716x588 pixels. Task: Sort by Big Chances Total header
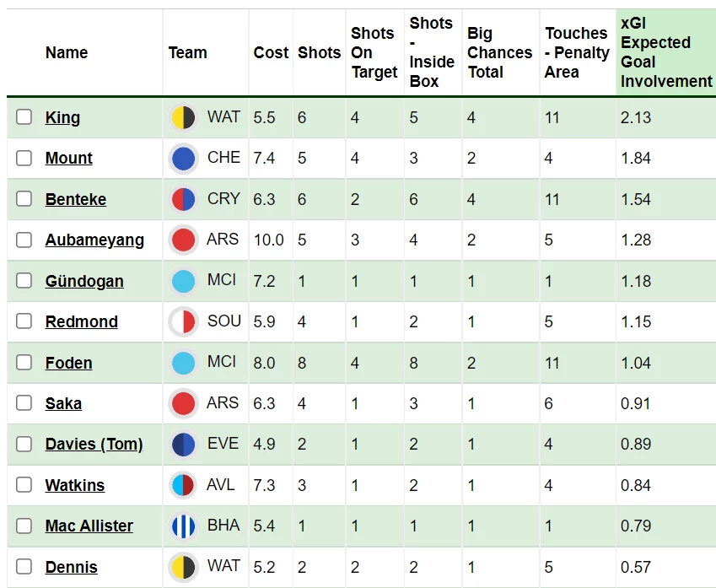coord(499,52)
